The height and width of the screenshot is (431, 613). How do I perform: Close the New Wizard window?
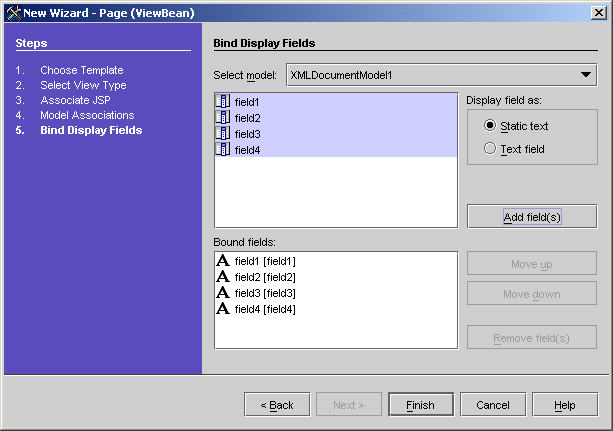[599, 13]
